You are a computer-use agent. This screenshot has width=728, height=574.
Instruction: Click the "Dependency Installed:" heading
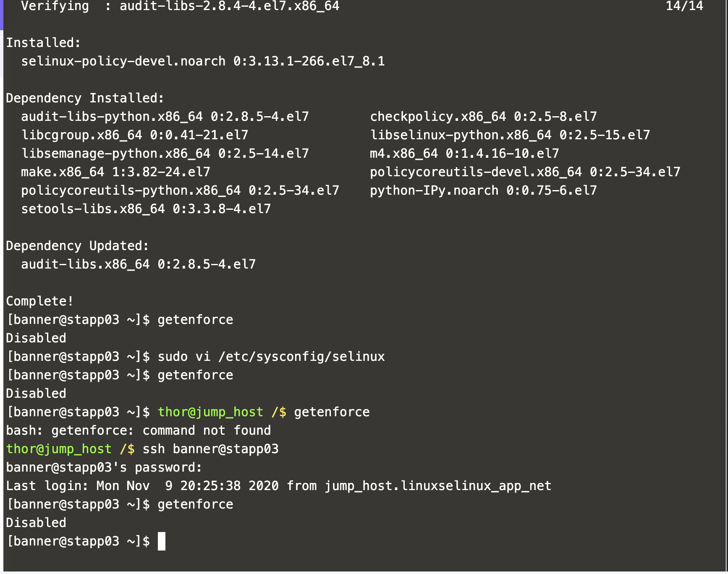[85, 98]
